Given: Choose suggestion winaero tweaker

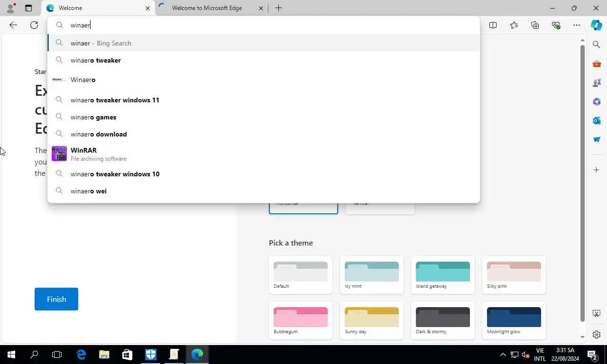Looking at the screenshot, I should [264, 60].
